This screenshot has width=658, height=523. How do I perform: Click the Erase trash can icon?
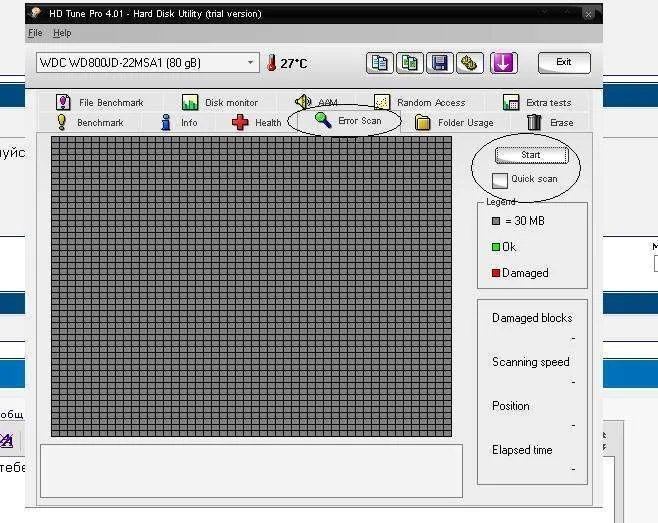[534, 122]
